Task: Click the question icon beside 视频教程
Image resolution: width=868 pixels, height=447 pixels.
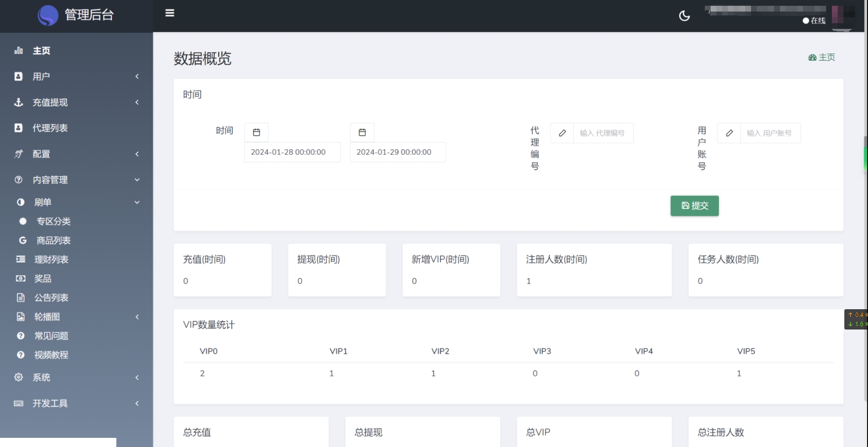Action: coord(20,355)
